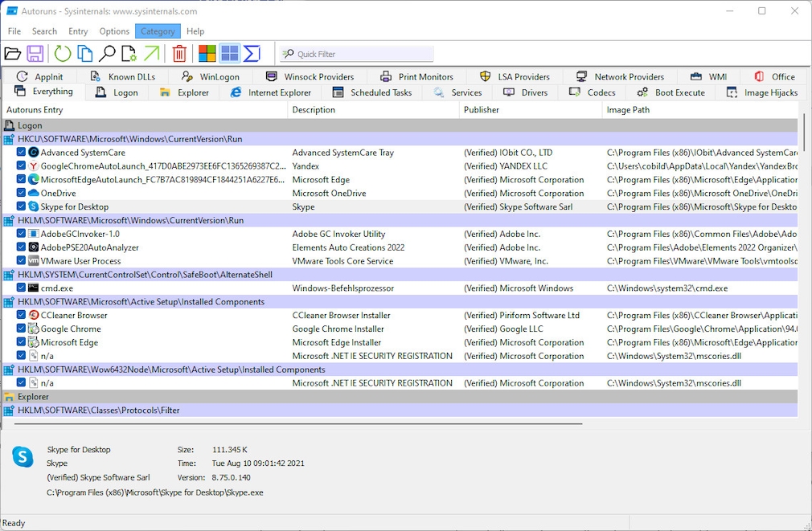Screen dimensions: 812x531
Task: Select the Save icon on the toolbar
Action: [35, 53]
